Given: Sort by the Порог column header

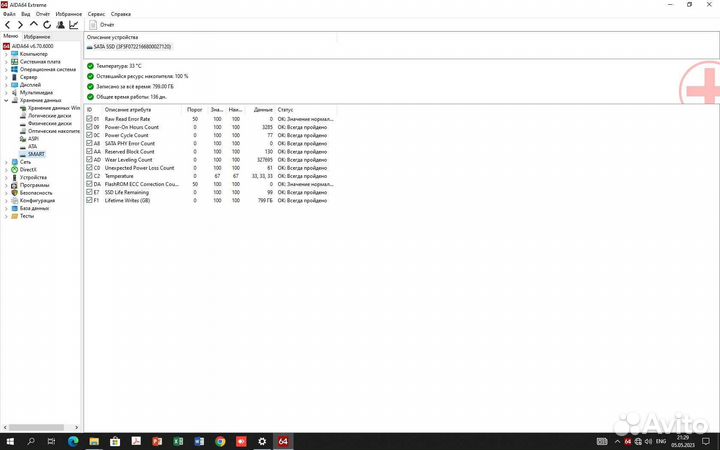Looking at the screenshot, I should tap(194, 110).
